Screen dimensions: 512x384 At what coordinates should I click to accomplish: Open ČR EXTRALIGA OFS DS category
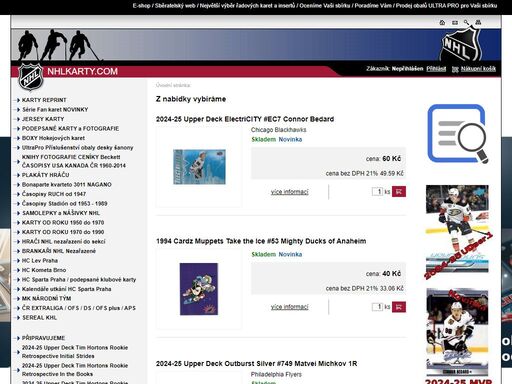79,308
